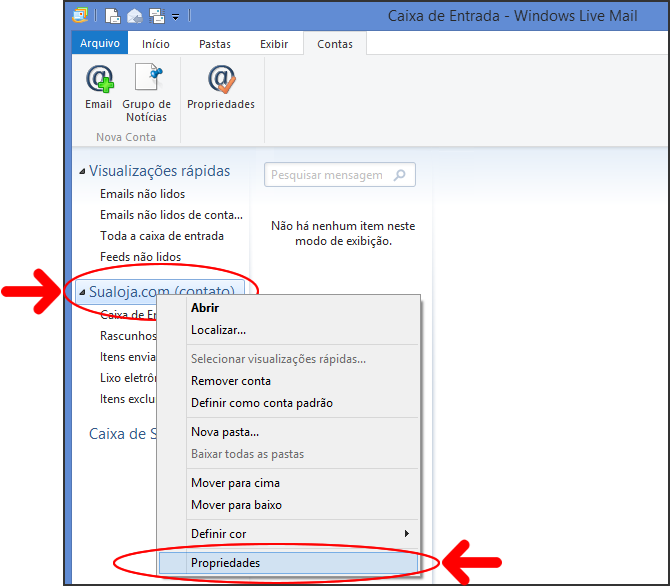Choose Propriedades in the context menu

tap(288, 563)
